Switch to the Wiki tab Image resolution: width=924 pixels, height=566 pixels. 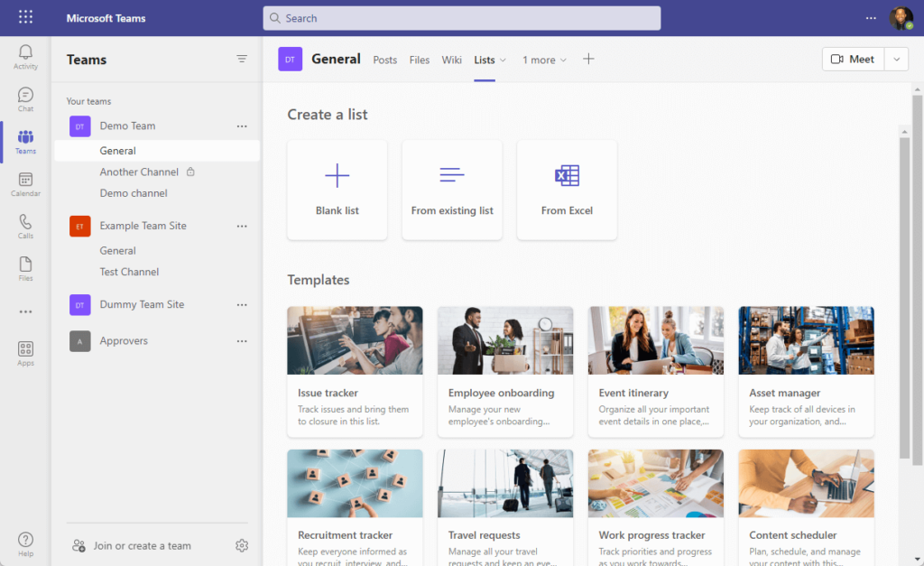pos(451,60)
